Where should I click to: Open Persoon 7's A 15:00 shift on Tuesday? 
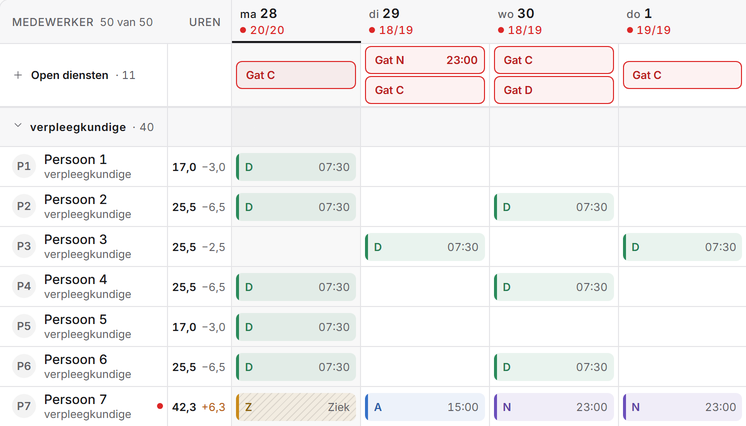(x=425, y=407)
